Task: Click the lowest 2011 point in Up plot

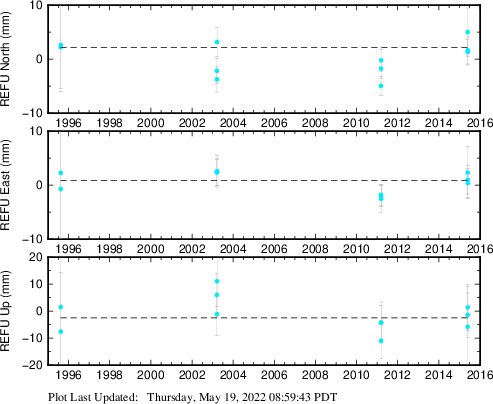Action: 381,341
